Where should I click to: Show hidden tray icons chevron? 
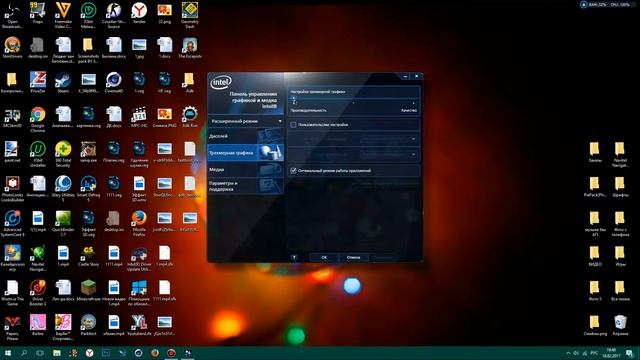(568, 353)
